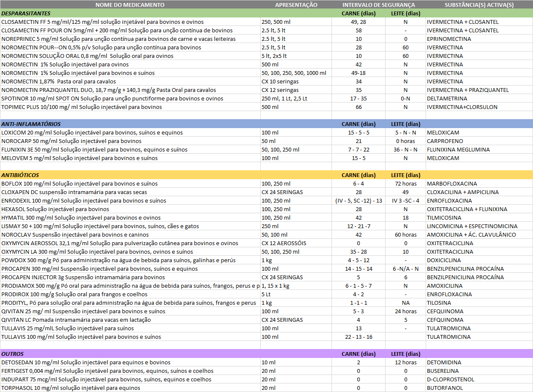Viewport: 533px width, 392px height.
Task: Select the DOXICICLINA substance cell
Action: click(479, 260)
